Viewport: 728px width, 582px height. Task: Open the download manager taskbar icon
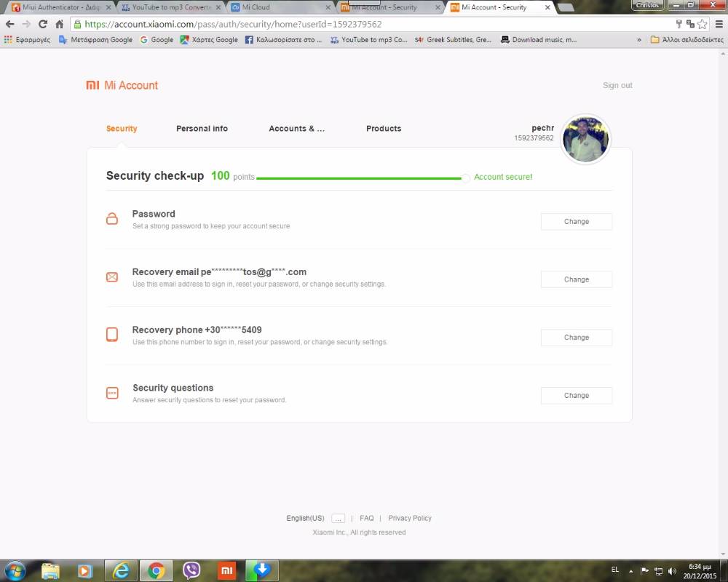pyautogui.click(x=262, y=570)
